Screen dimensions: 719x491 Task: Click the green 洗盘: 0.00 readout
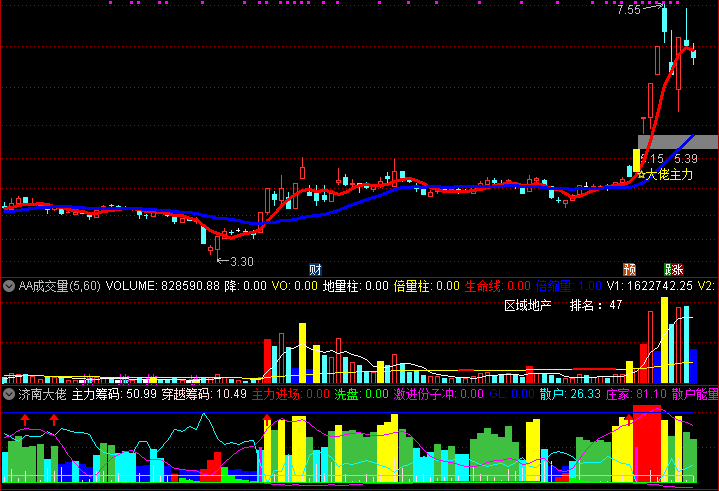(361, 394)
